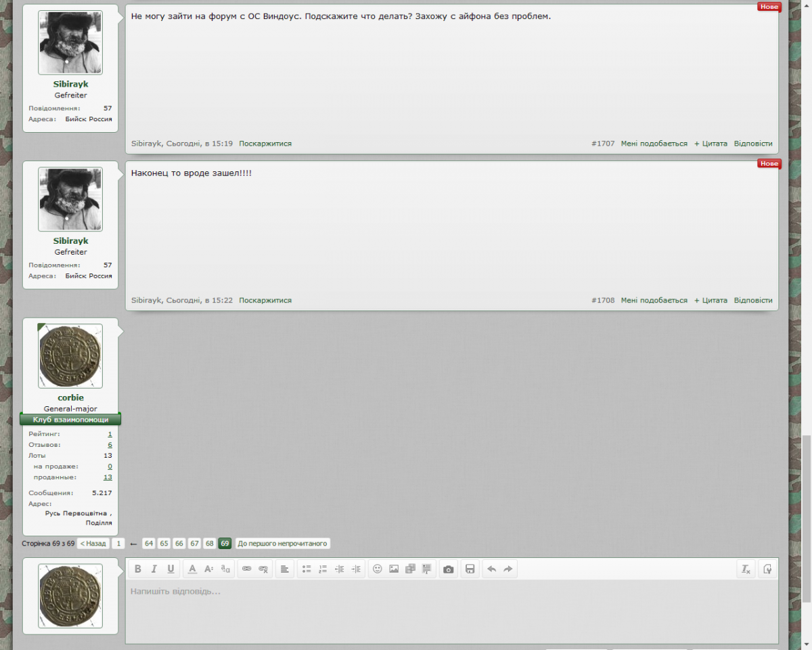Toggle underline formatting in the editor
This screenshot has width=812, height=650.
click(171, 569)
